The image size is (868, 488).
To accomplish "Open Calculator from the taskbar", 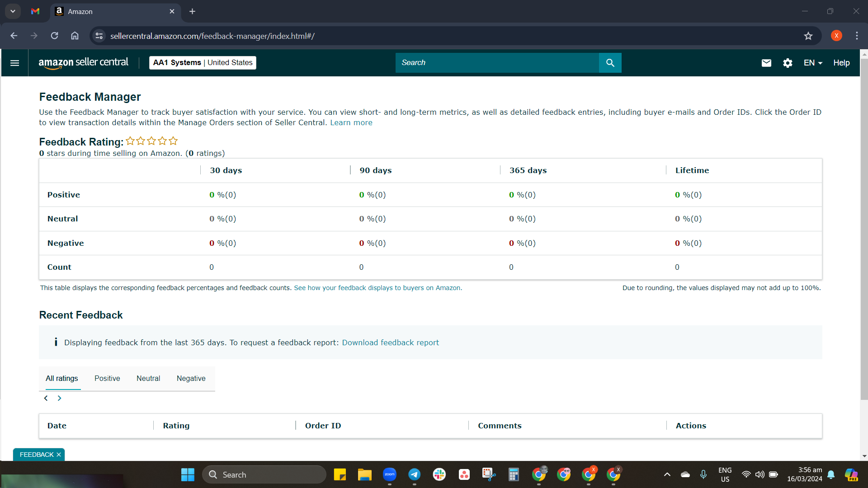I will 514,474.
